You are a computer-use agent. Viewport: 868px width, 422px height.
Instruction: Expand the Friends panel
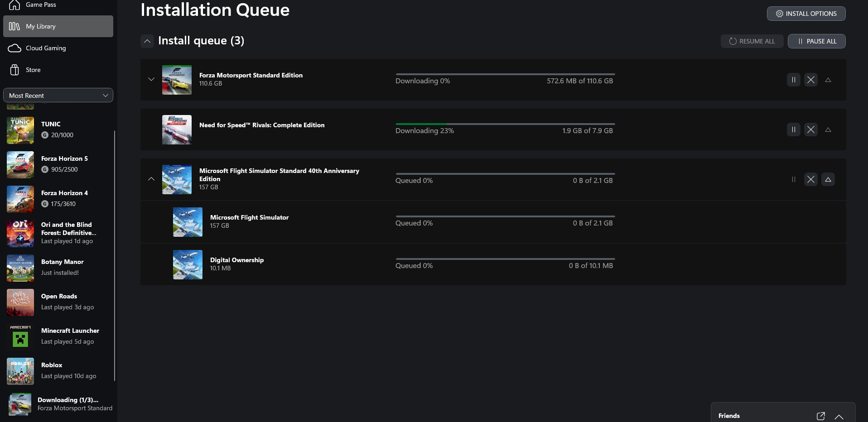click(839, 416)
